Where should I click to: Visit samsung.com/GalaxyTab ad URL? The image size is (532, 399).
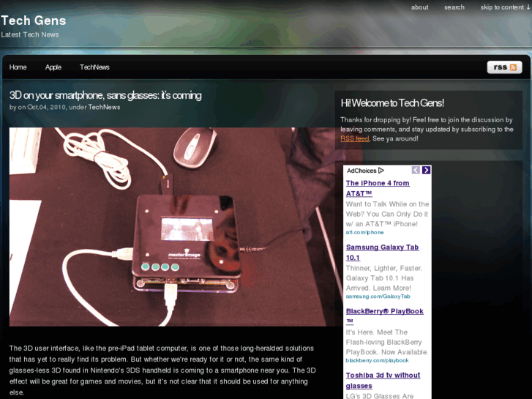[x=378, y=297]
